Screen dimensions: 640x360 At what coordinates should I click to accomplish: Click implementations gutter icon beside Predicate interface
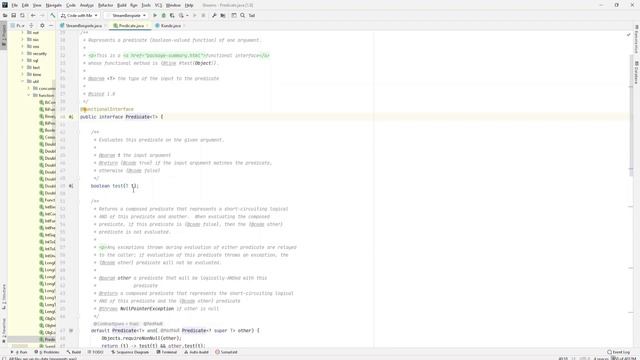(71, 117)
